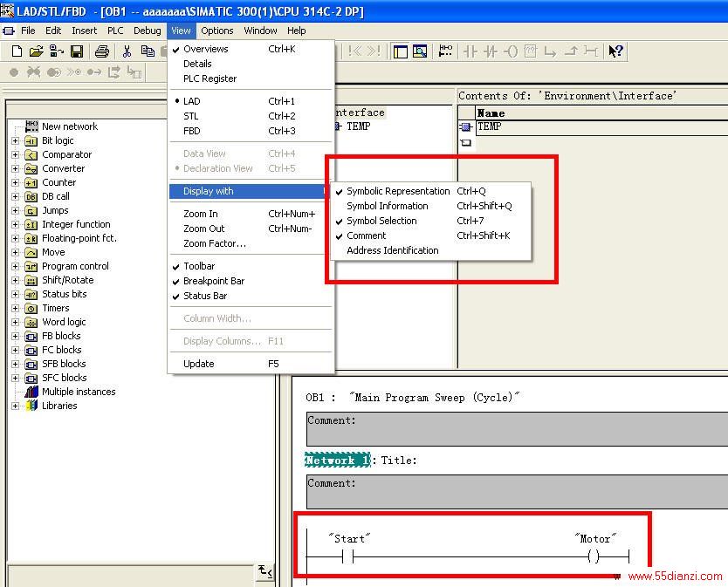
Task: Open the Insert menu
Action: click(85, 31)
